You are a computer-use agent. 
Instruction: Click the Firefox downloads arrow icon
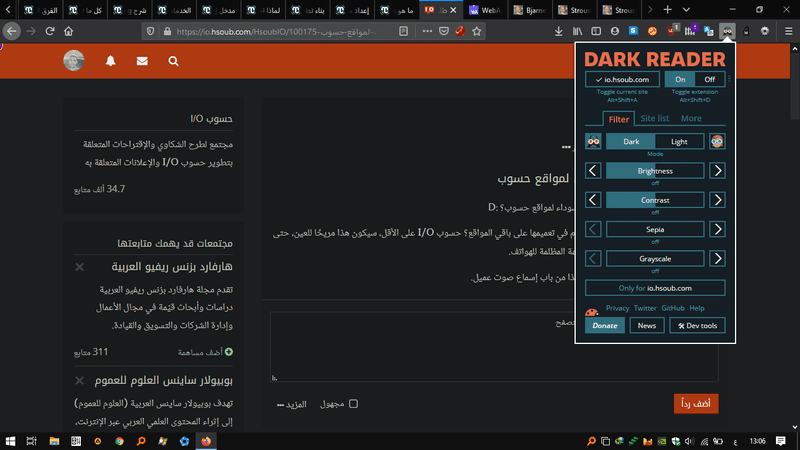(x=558, y=31)
